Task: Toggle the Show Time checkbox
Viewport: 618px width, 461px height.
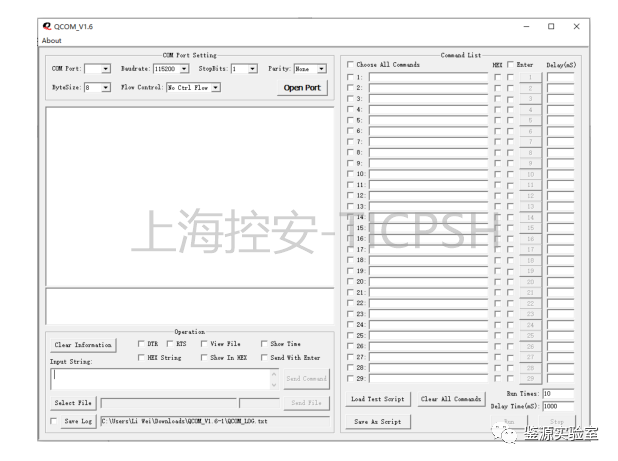Action: [265, 344]
